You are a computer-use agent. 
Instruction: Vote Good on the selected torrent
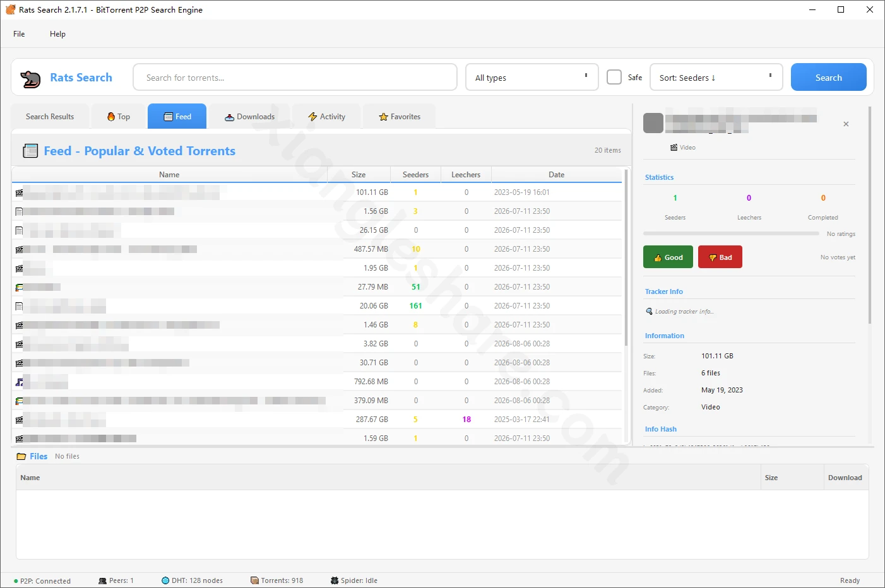(x=668, y=257)
